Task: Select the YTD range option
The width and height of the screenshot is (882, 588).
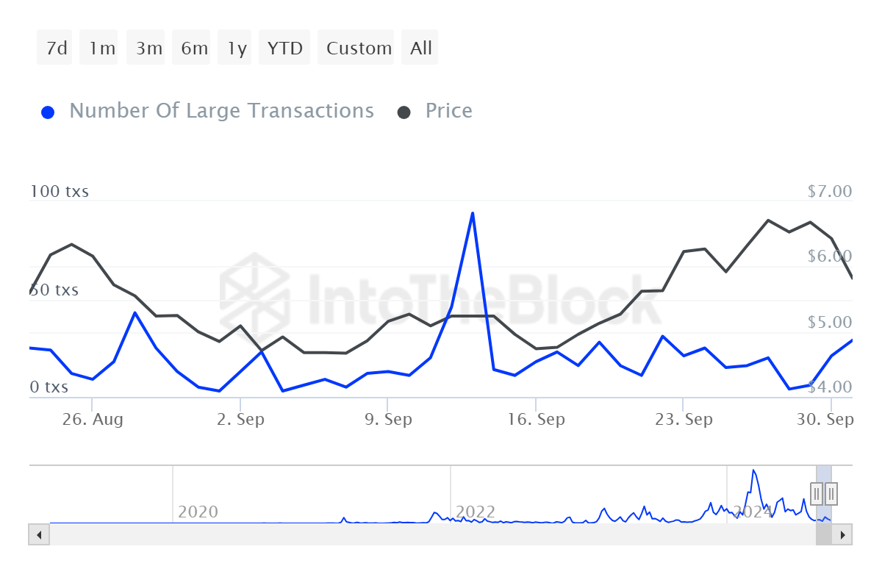Action: [x=284, y=48]
